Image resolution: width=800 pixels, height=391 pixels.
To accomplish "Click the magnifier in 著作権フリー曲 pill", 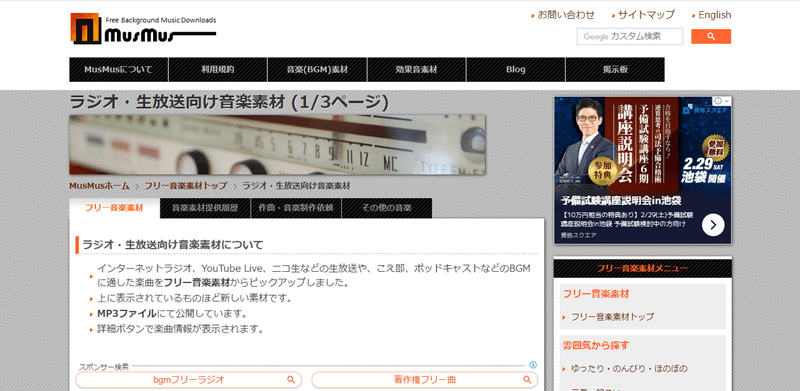I will [x=527, y=380].
